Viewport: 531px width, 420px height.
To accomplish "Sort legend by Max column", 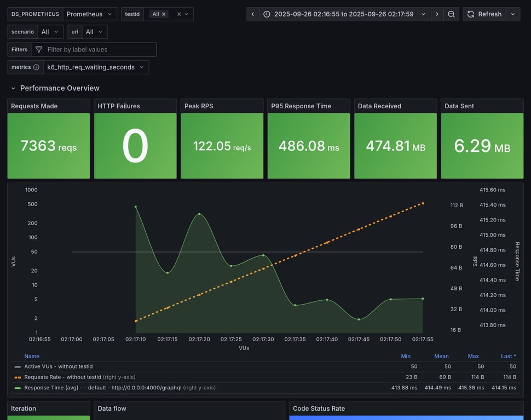I will tap(473, 356).
